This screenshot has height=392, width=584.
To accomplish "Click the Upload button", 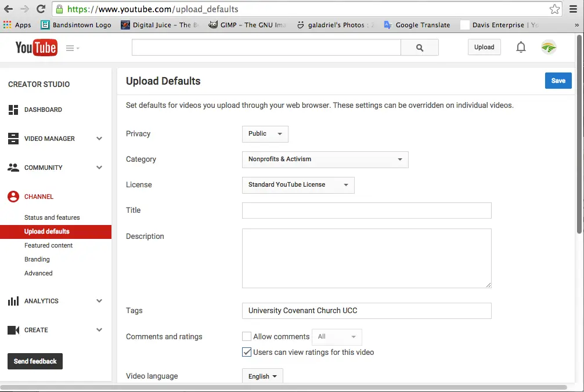I will pos(484,47).
